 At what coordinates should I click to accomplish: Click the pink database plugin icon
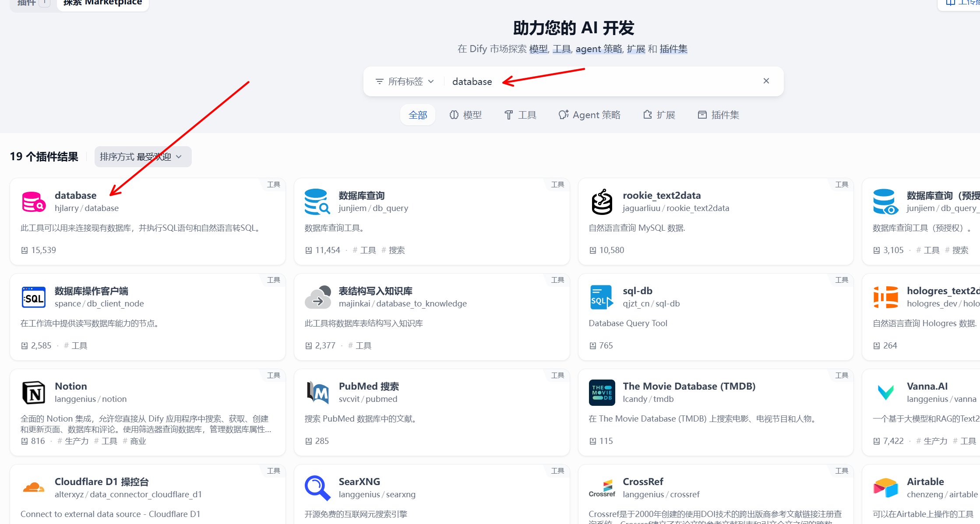(34, 202)
